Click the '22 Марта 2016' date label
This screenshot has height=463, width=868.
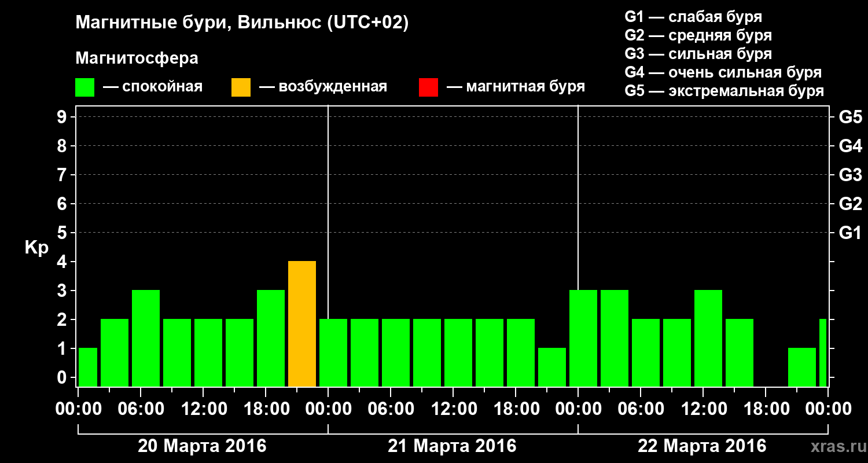pyautogui.click(x=702, y=446)
